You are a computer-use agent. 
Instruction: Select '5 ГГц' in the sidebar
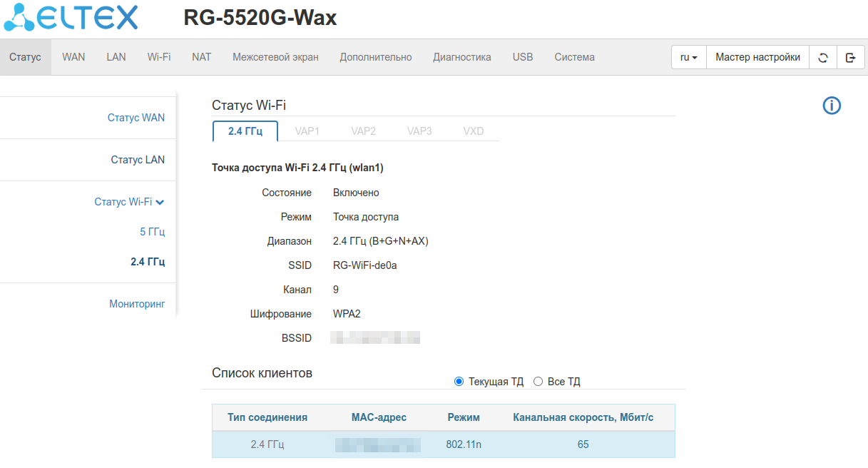(152, 232)
